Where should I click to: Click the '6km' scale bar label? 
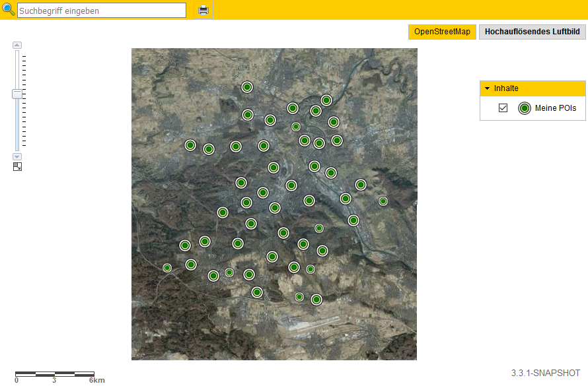96,380
